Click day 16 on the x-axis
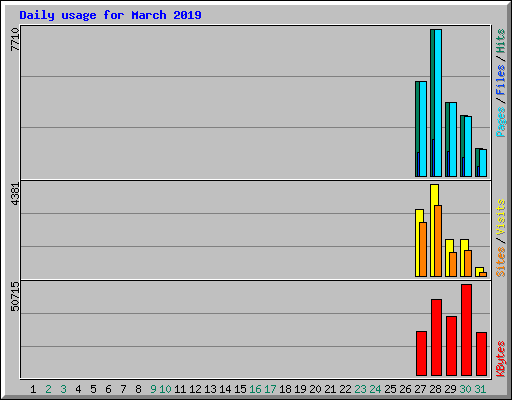This screenshot has height=400, width=512. click(255, 389)
